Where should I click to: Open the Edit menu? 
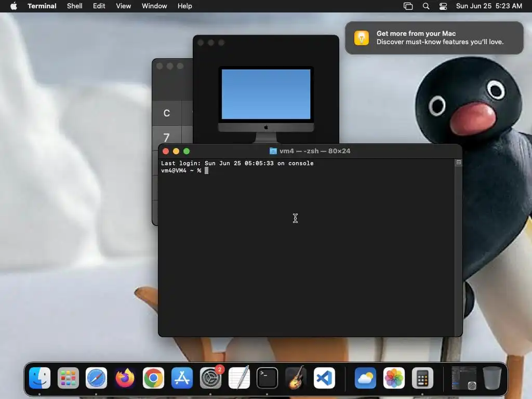[x=99, y=6]
